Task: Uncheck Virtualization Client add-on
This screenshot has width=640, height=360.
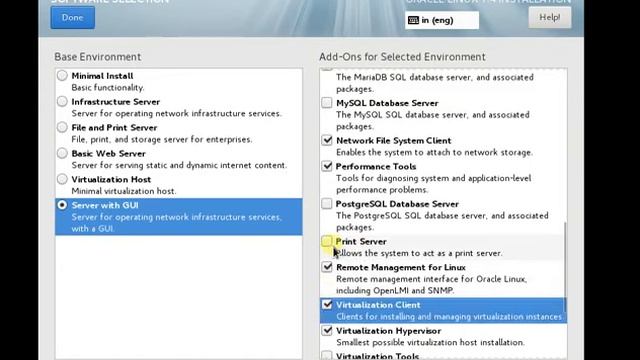Action: tap(327, 304)
